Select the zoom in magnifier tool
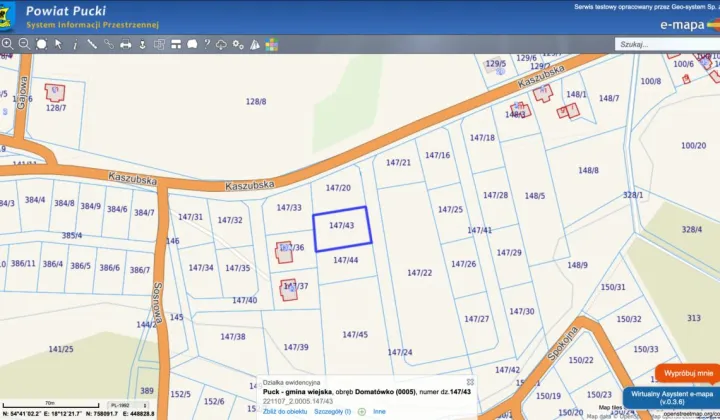The image size is (720, 420). point(7,44)
